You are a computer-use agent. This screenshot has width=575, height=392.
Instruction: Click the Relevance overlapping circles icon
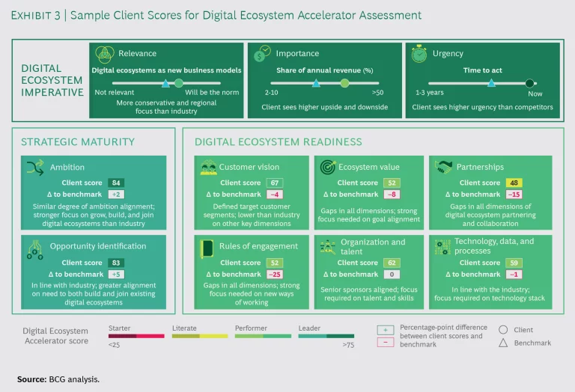point(103,54)
